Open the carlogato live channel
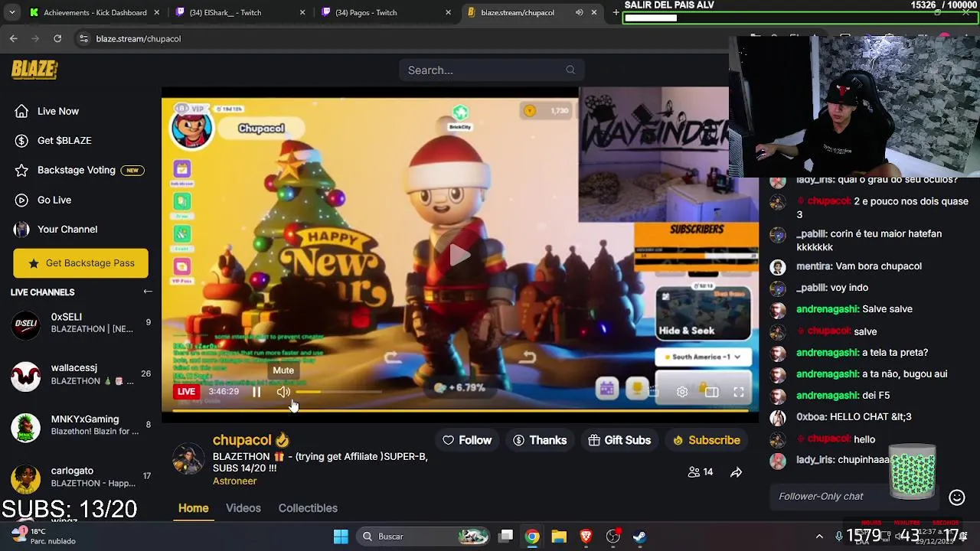980x551 pixels. click(80, 478)
